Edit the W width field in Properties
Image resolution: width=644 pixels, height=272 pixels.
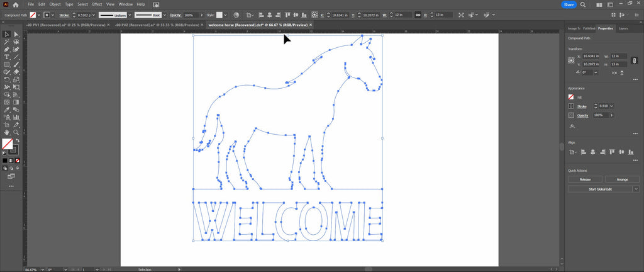(619, 56)
